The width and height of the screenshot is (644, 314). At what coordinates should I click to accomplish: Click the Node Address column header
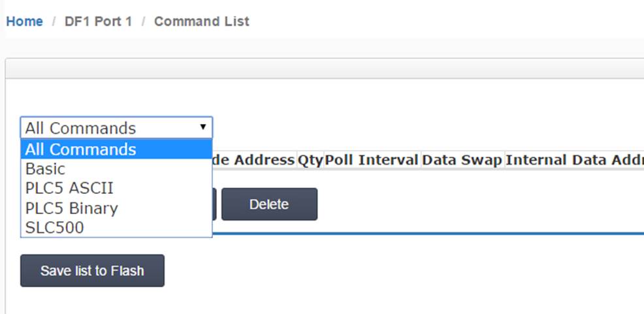tap(254, 160)
